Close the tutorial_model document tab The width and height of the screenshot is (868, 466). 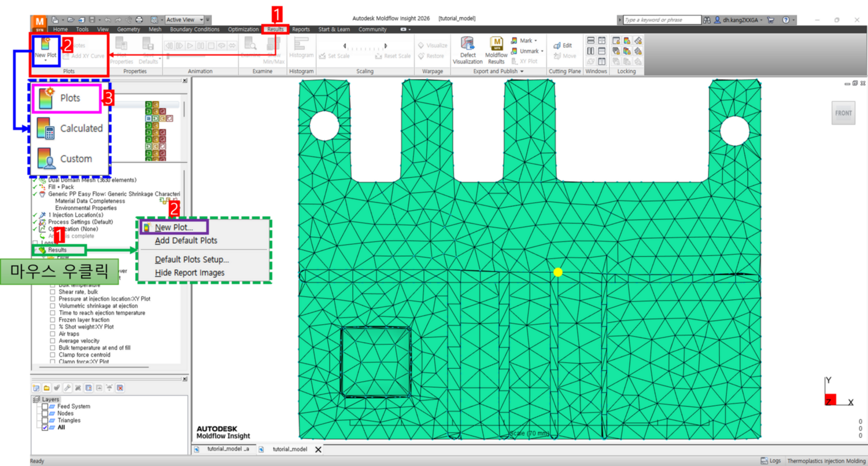pos(318,449)
